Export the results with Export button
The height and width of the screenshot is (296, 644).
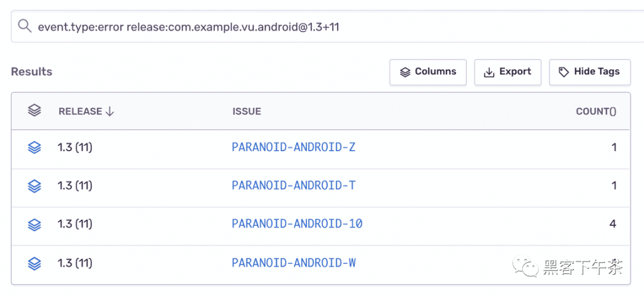[x=507, y=72]
